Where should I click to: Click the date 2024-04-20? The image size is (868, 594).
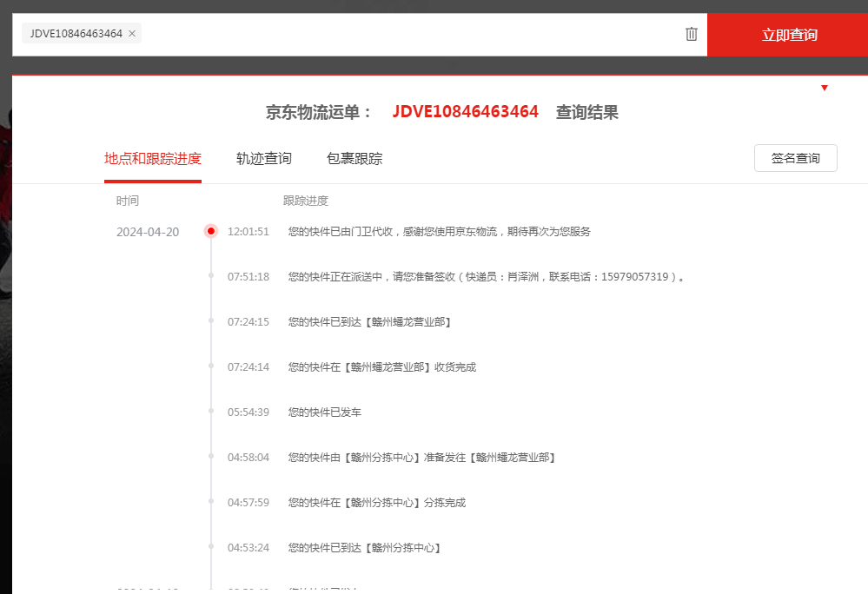148,232
